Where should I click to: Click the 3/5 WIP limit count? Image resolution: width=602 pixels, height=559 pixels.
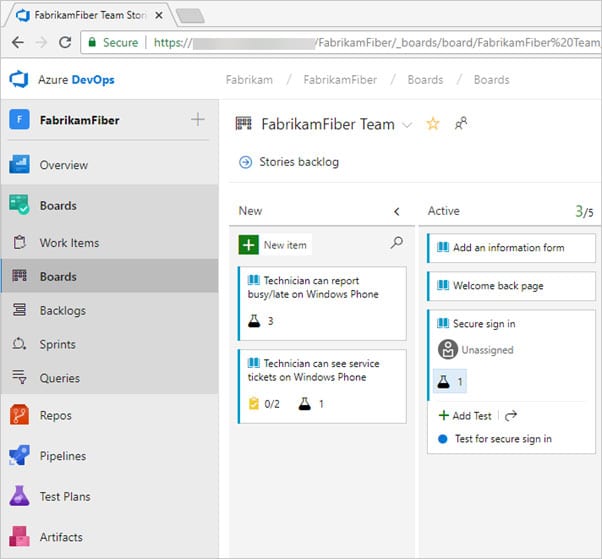coord(584,211)
